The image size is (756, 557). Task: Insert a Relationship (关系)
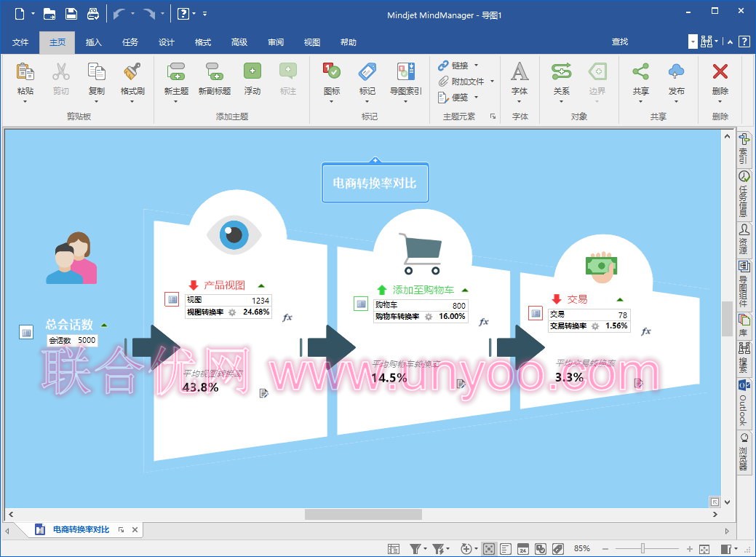pos(561,72)
